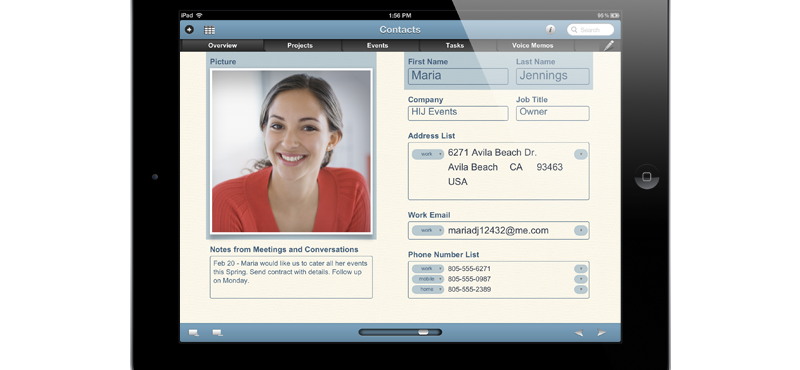The image size is (800, 370).
Task: Go to next record arrow
Action: click(602, 333)
